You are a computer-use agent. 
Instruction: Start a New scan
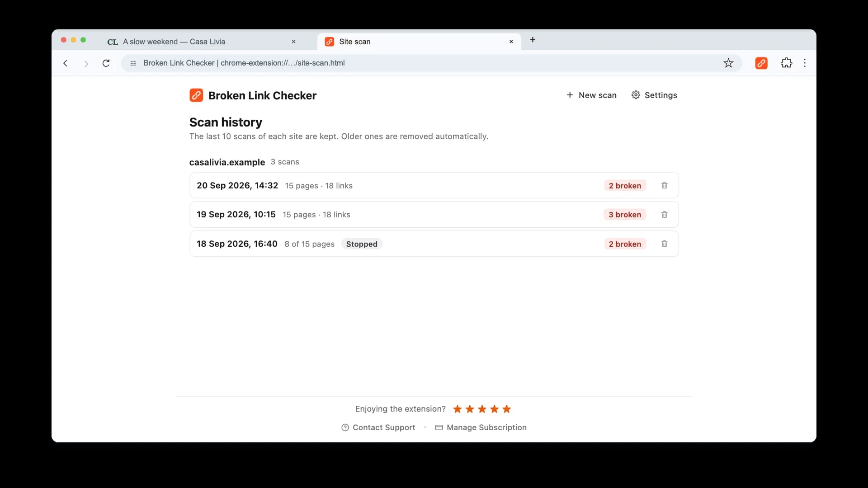[x=591, y=95]
